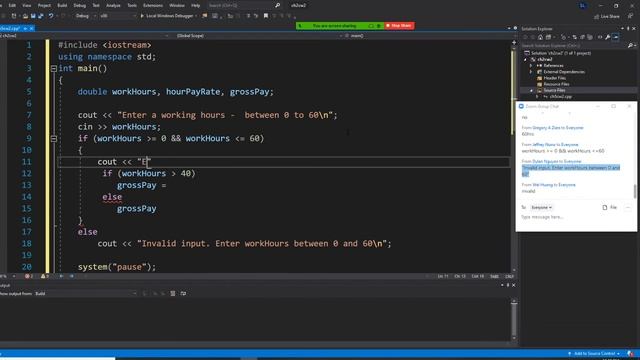
Task: Select ch2cw2.cpp in Solution Explorer
Action: click(558, 97)
